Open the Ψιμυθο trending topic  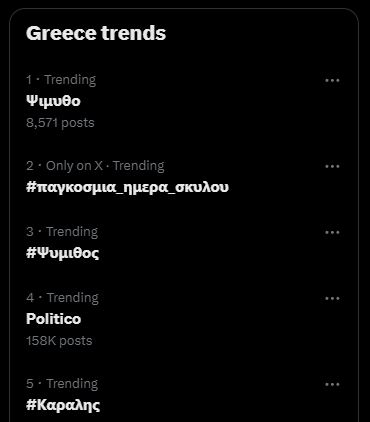tap(53, 101)
